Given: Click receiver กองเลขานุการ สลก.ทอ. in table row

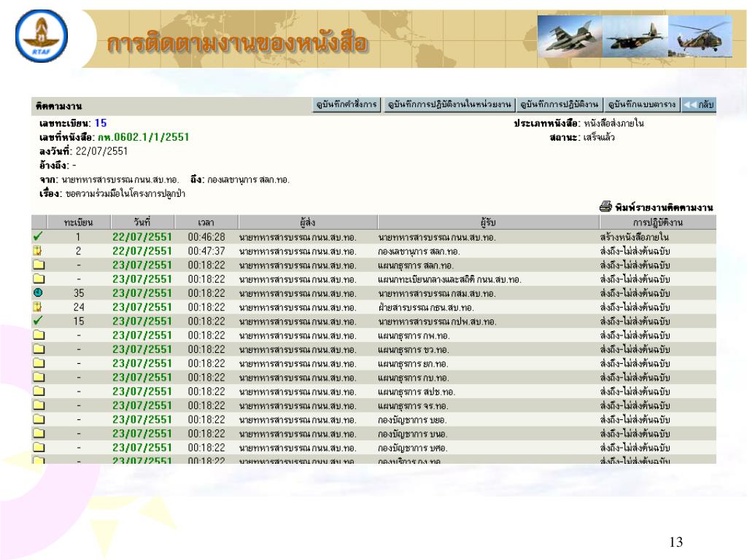Looking at the screenshot, I should pos(419,251).
